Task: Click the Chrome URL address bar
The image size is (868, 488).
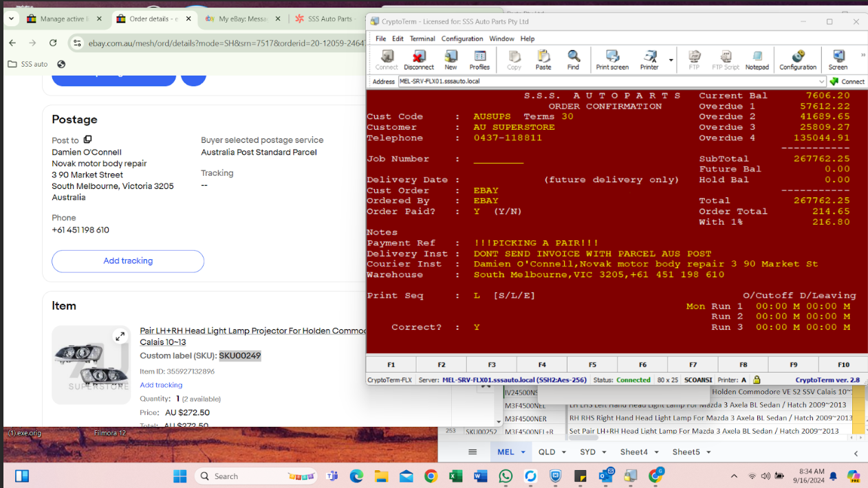Action: click(227, 43)
